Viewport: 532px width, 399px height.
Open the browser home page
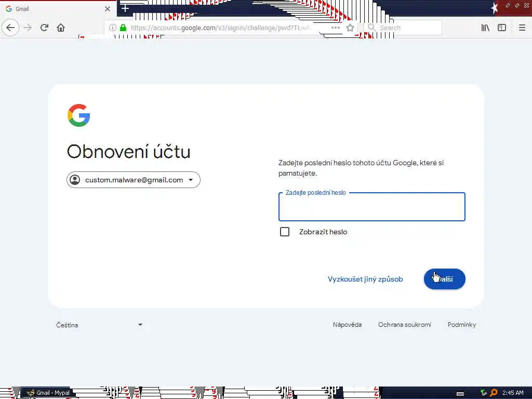tap(61, 28)
